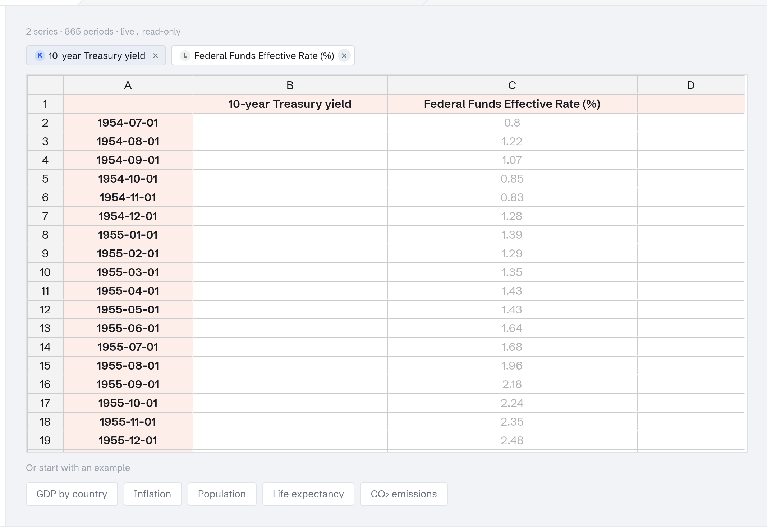Select column B header

pos(290,85)
